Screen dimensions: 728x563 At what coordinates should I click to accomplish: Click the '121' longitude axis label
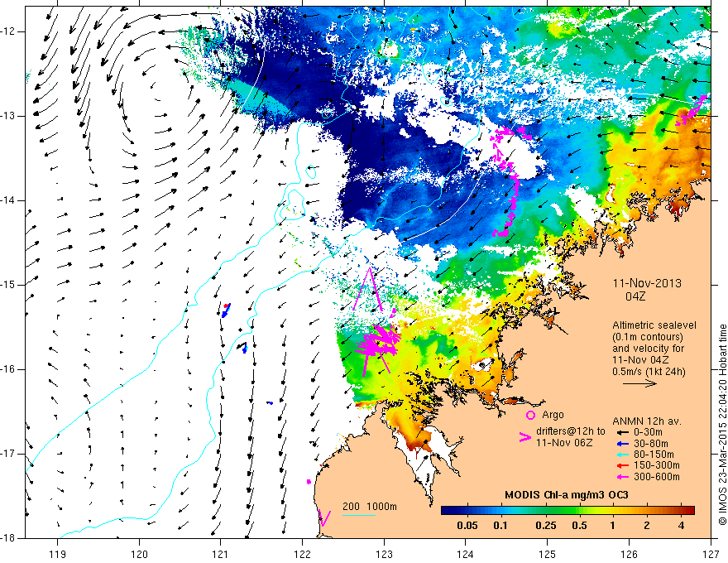[221, 555]
